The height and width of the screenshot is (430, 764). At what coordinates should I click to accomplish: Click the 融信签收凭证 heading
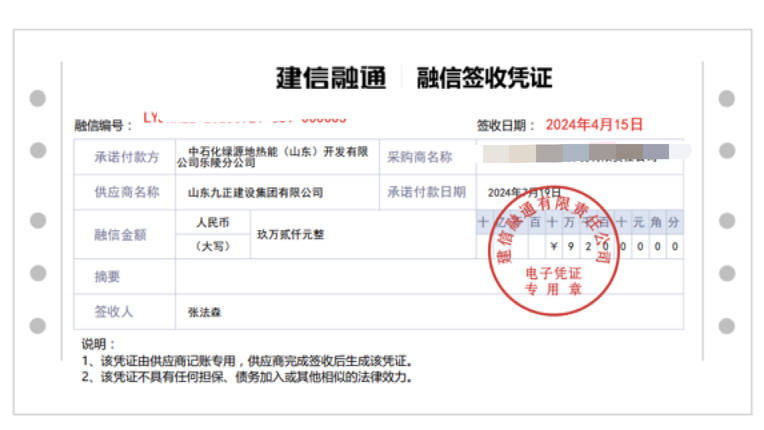tap(484, 78)
